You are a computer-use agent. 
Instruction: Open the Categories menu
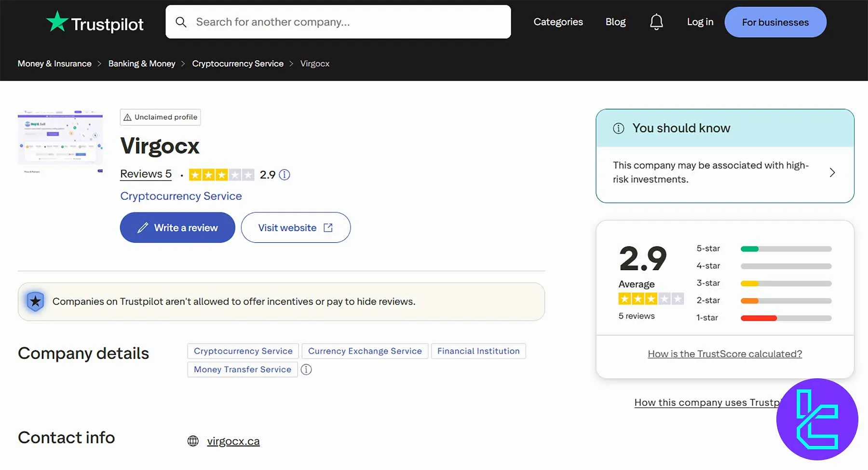coord(558,22)
